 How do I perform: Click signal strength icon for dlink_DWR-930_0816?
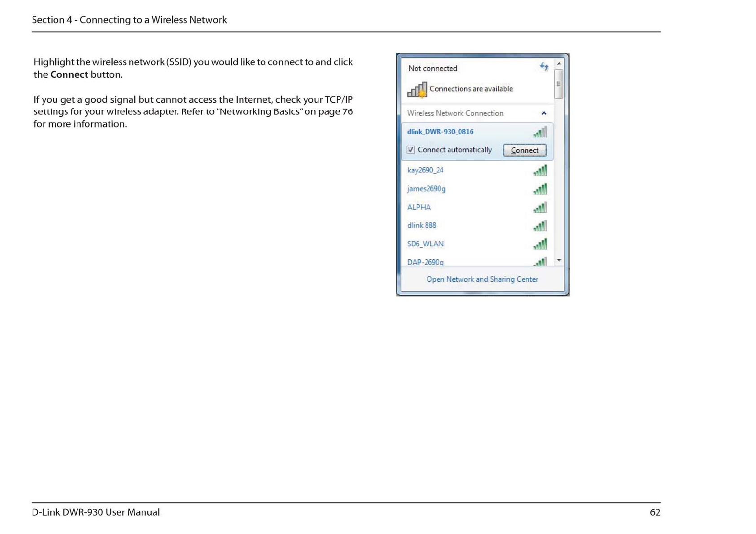click(x=540, y=132)
